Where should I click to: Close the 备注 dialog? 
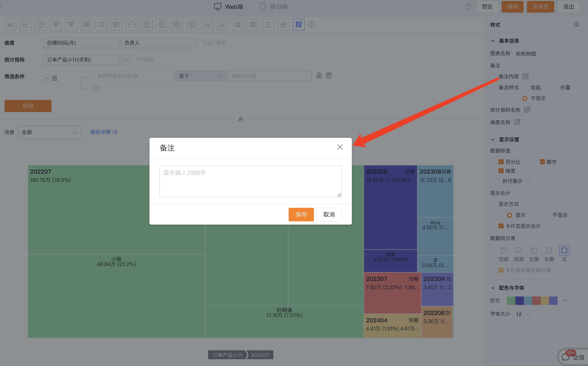(340, 147)
